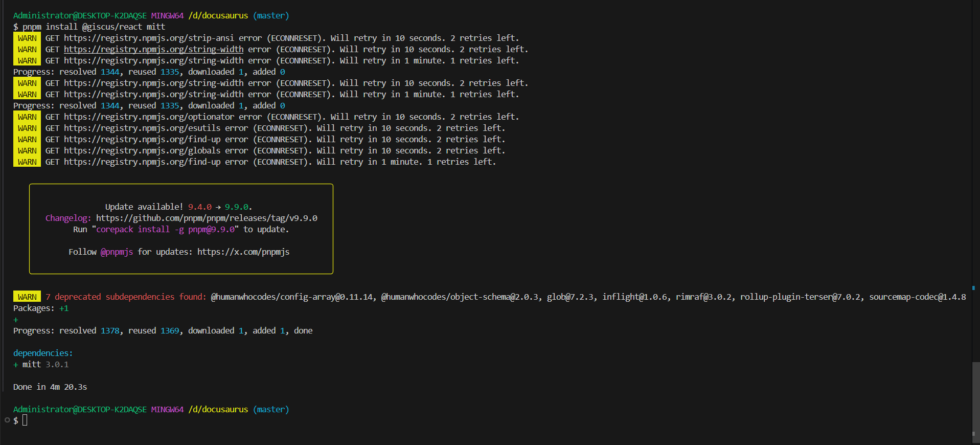Click the "Done in 4m 20.3s" text
The height and width of the screenshot is (445, 980).
(x=50, y=387)
